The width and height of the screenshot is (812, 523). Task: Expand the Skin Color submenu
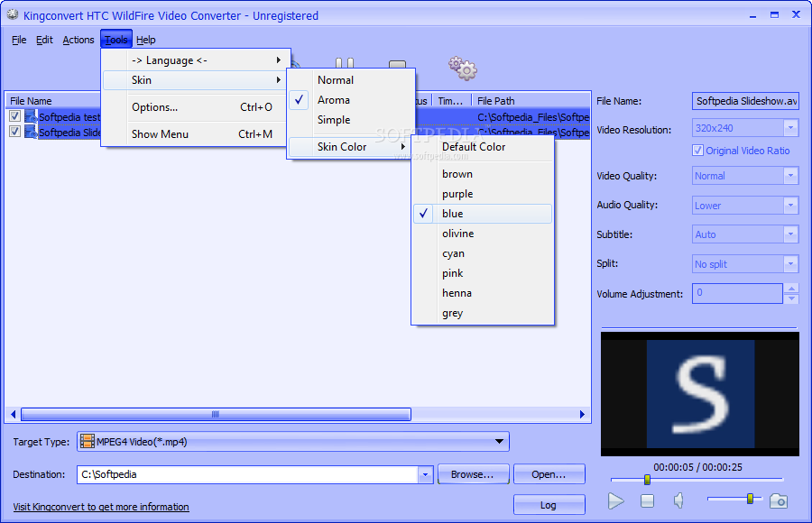point(349,147)
